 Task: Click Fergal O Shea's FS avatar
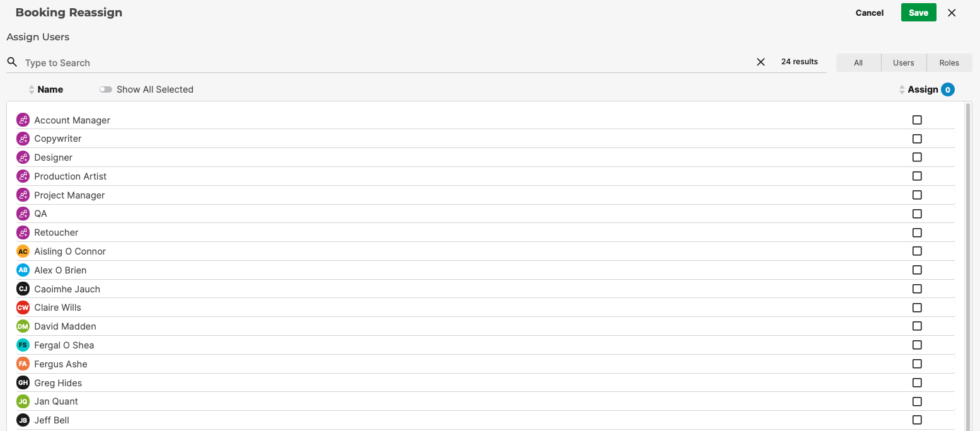23,345
